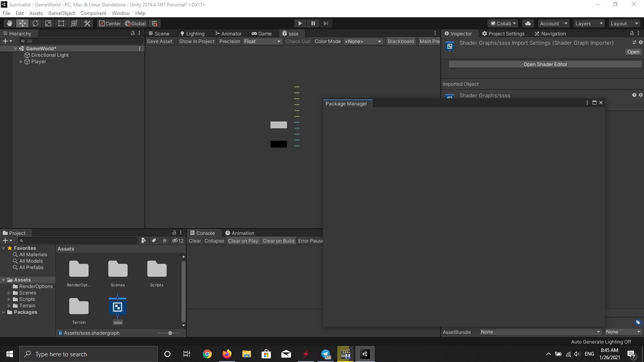Open Color Mode dropdown
The image size is (644, 362).
point(363,41)
